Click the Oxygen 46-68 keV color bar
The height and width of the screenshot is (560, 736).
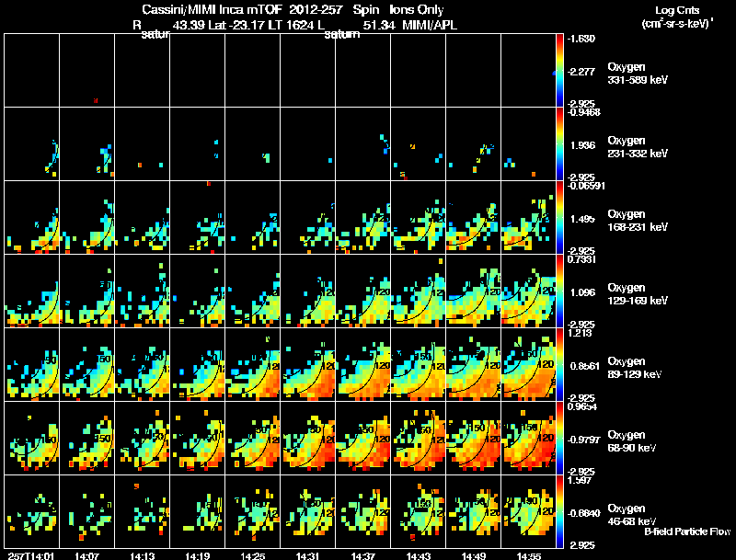coord(559,511)
